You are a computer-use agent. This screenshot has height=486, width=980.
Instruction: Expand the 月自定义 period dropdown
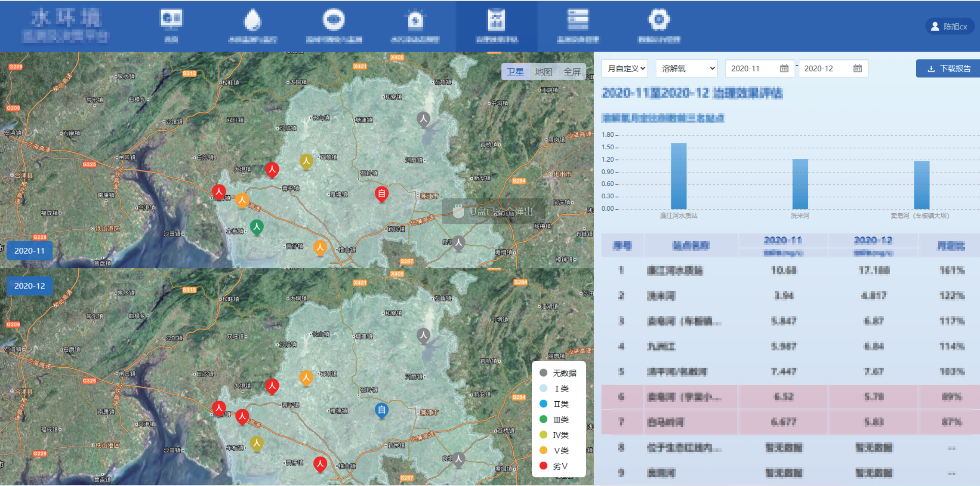[625, 69]
